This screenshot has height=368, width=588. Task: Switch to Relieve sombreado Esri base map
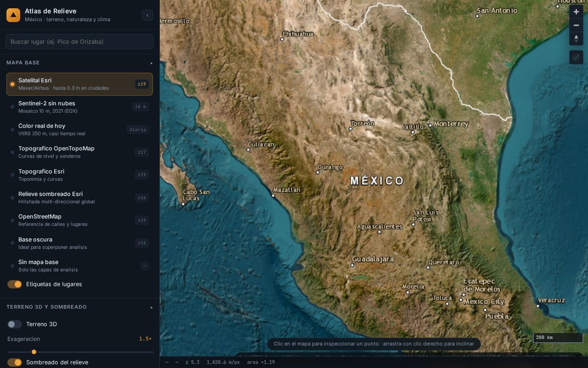(79, 198)
